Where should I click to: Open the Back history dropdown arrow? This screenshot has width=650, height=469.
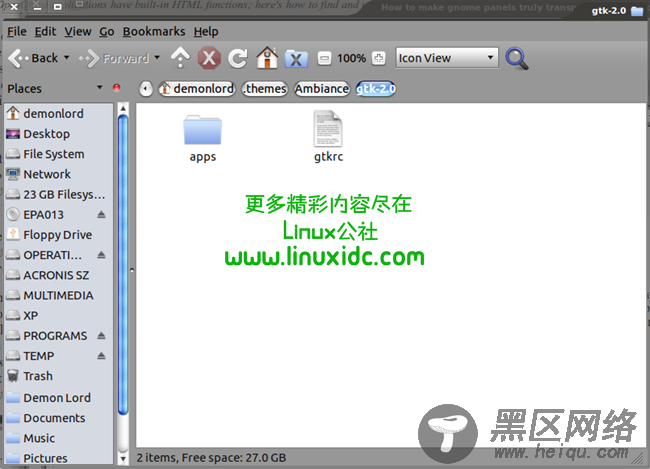pos(67,58)
